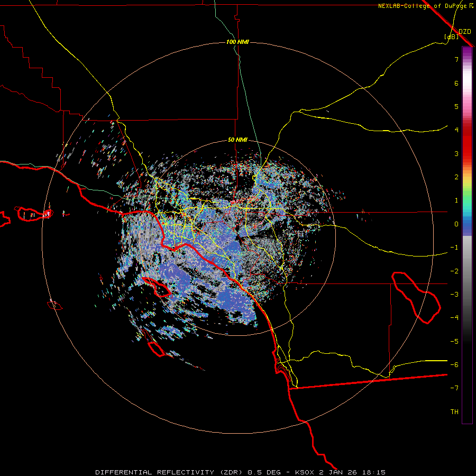Click the legend value "1" label
The height and width of the screenshot is (476, 476).
pyautogui.click(x=456, y=200)
